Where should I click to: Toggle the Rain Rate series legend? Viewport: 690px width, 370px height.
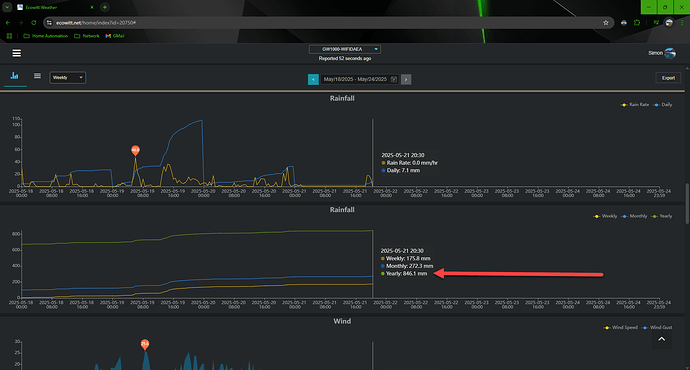point(635,105)
